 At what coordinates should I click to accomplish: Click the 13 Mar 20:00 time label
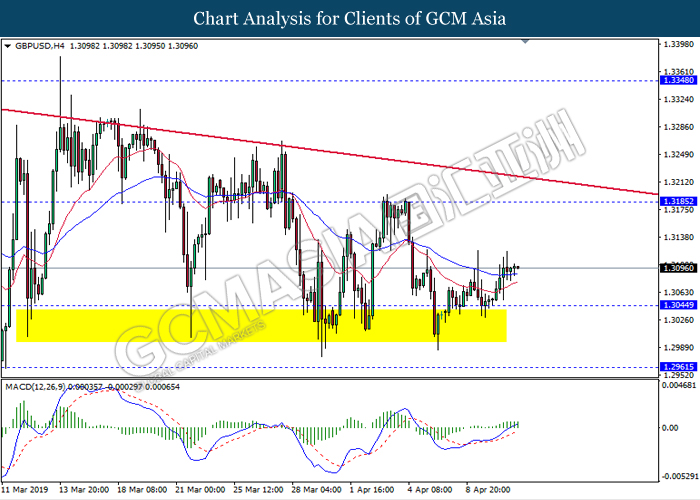click(83, 490)
